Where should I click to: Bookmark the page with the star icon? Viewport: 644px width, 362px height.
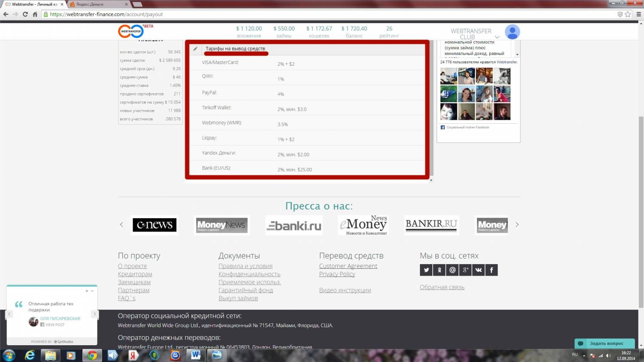pos(628,14)
